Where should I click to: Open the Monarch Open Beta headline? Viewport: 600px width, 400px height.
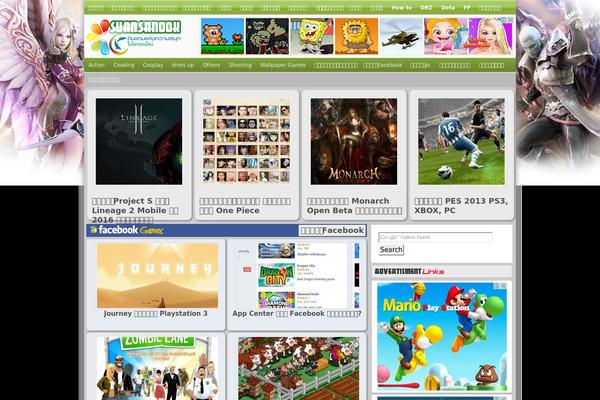point(354,206)
